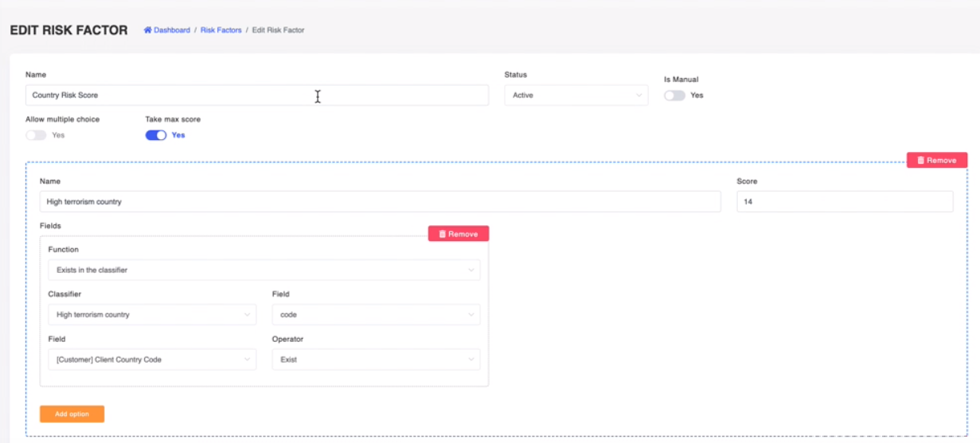Viewport: 980px width, 443px height.
Task: Open the Client Country Code field dropdown
Action: pyautogui.click(x=152, y=359)
